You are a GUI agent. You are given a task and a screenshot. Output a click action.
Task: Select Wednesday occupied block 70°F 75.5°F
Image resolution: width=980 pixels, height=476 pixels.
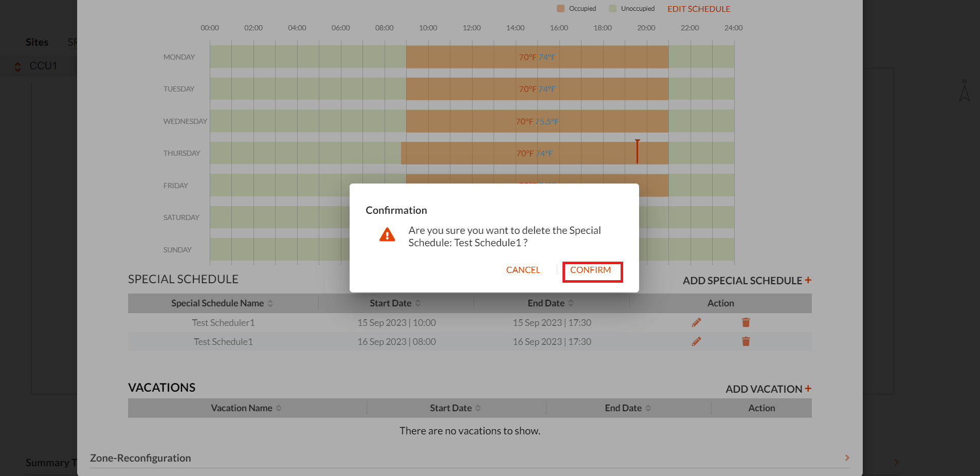click(537, 121)
